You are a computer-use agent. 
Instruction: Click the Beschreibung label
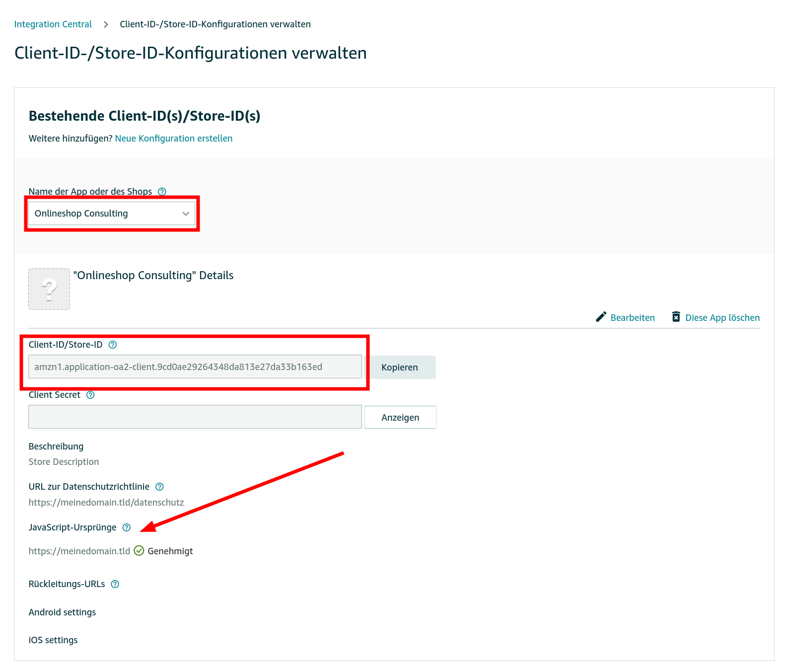(x=56, y=447)
